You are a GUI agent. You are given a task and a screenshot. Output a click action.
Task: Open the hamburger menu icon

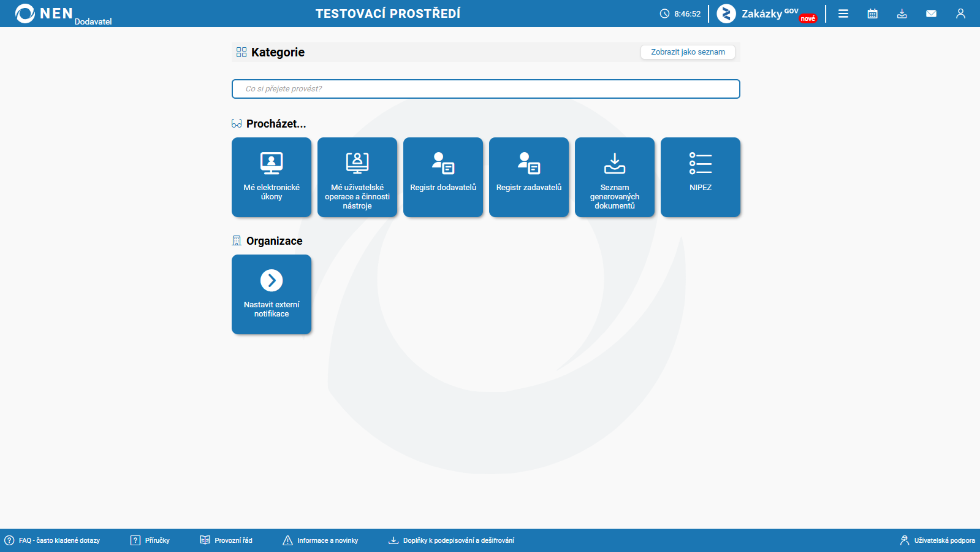(x=843, y=13)
